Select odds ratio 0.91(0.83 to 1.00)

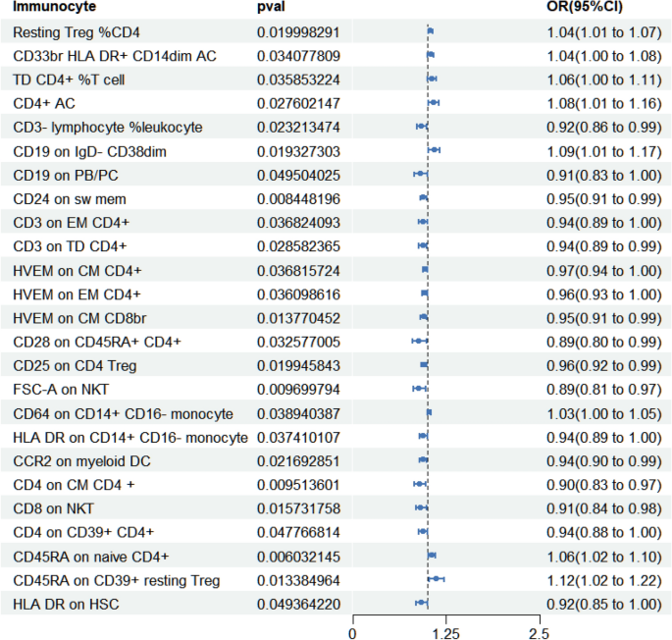[x=604, y=176]
